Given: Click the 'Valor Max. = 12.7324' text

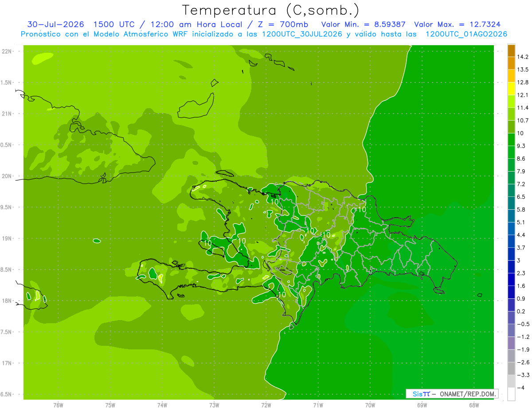Looking at the screenshot, I should (458, 24).
